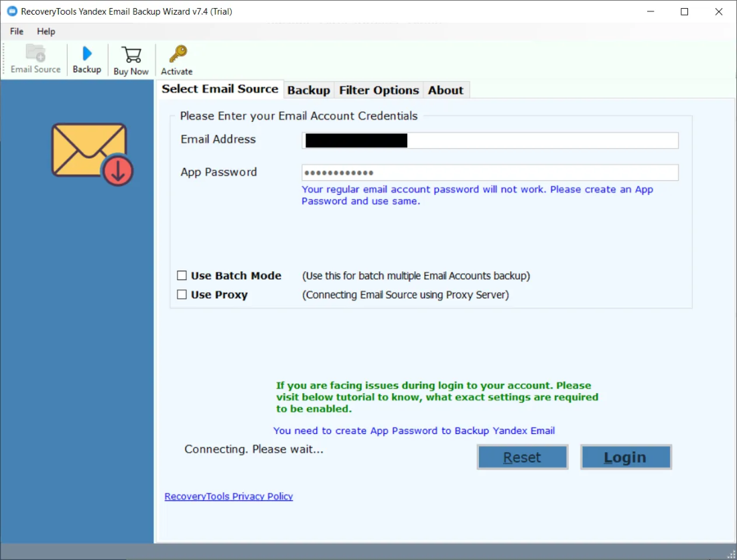Switch to the Backup tab
The image size is (737, 560).
click(308, 90)
